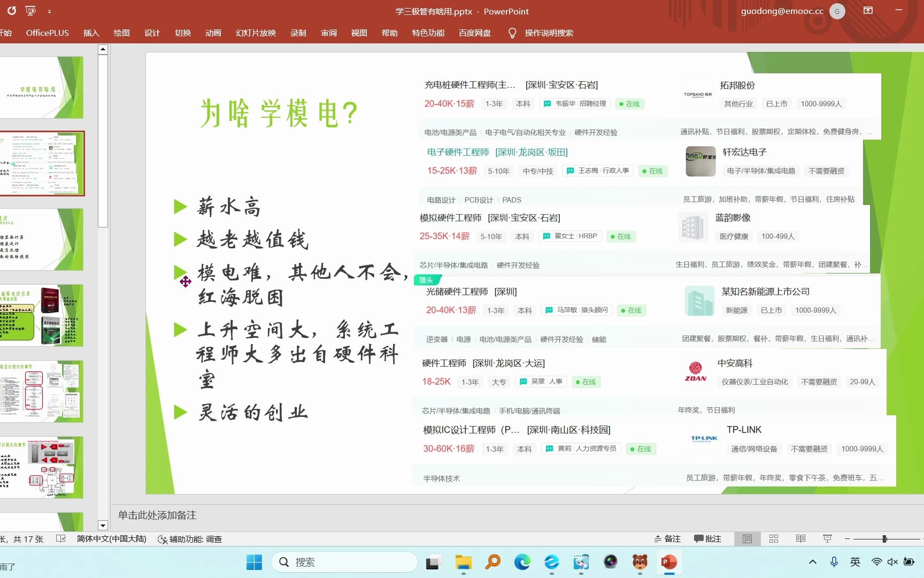
Task: Select the highlighted job listings slide thumbnail
Action: pyautogui.click(x=42, y=163)
